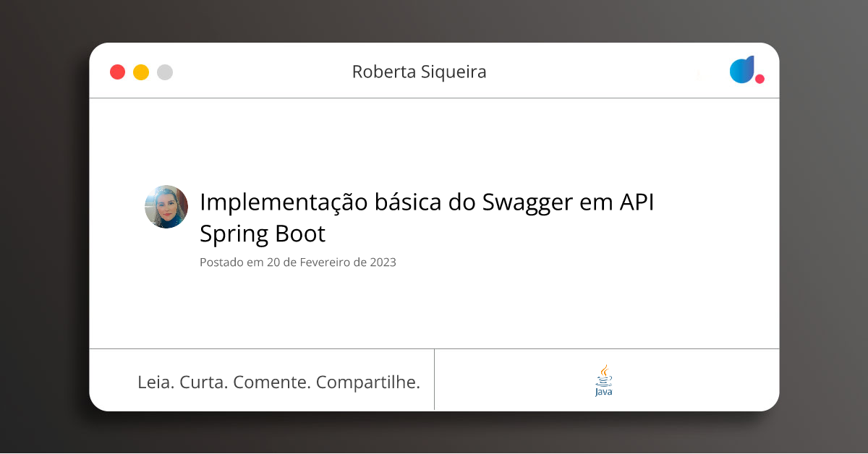The image size is (868, 454).
Task: Toggle like on the post via Curta
Action: point(203,382)
